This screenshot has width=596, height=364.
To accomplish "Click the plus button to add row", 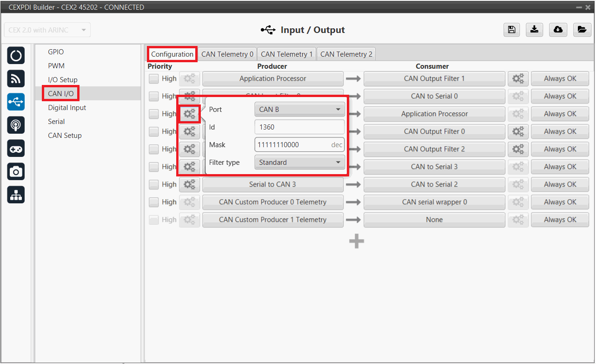I will [x=357, y=241].
